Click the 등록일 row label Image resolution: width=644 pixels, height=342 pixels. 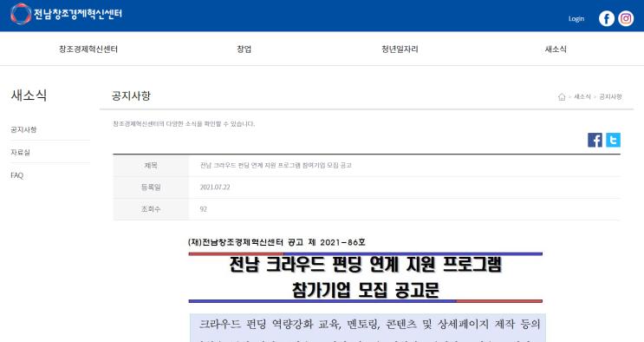[x=151, y=187]
